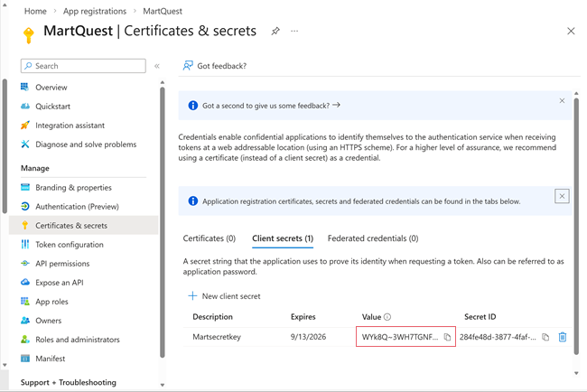The width and height of the screenshot is (587, 392).
Task: Click the Authentication (Preview) arrow icon
Action: [x=25, y=206]
